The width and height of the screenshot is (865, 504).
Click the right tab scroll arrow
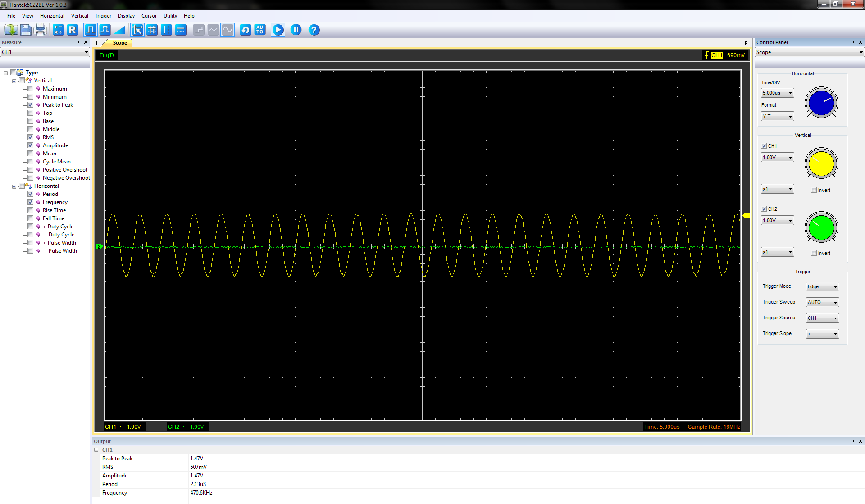click(x=746, y=43)
